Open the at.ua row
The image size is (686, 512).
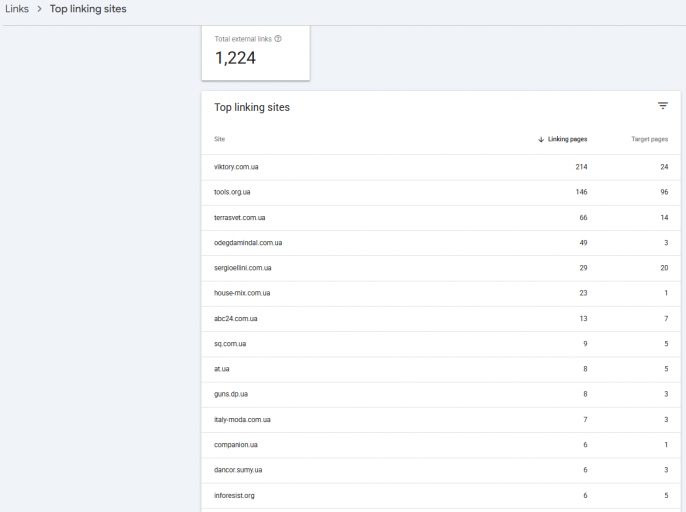441,369
